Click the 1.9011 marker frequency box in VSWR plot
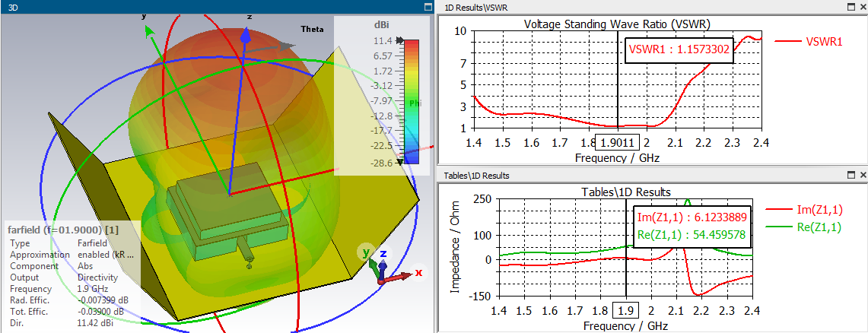 click(x=617, y=143)
